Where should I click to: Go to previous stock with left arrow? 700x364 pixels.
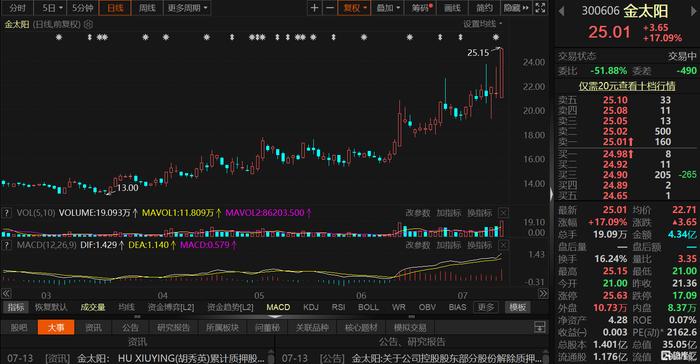pos(561,11)
